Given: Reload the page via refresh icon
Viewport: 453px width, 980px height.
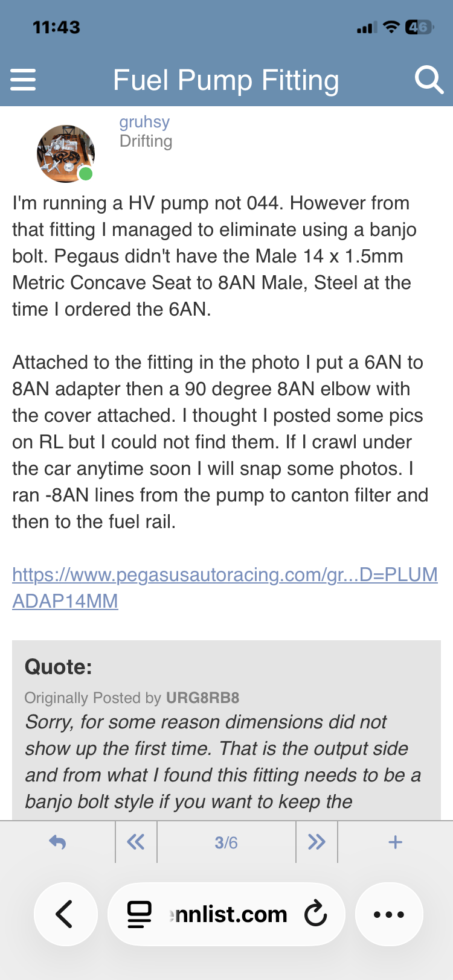Looking at the screenshot, I should click(315, 914).
